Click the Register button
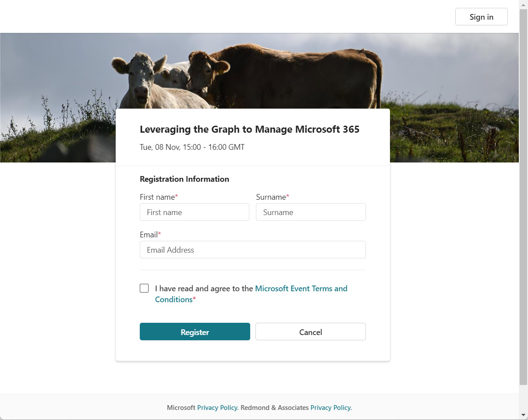Image resolution: width=528 pixels, height=420 pixels. (195, 332)
